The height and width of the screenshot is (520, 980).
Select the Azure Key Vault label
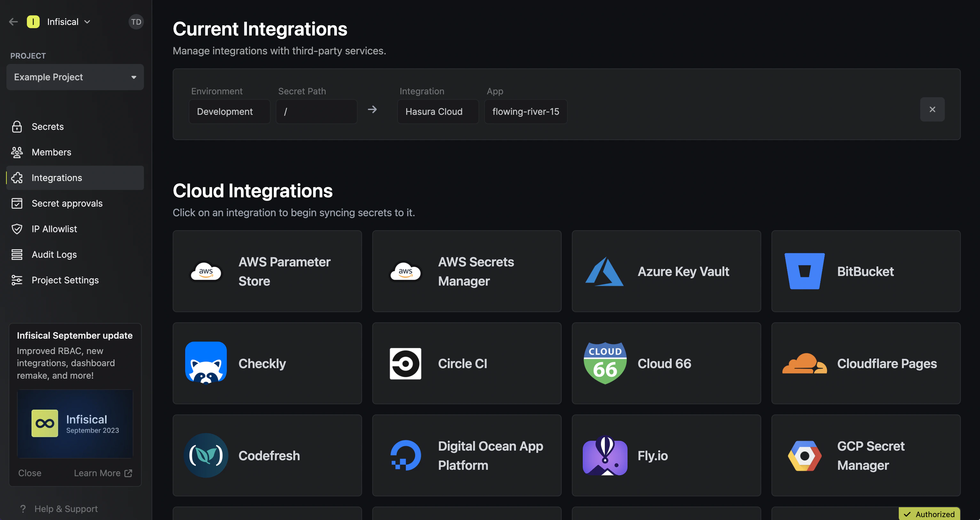coord(683,272)
